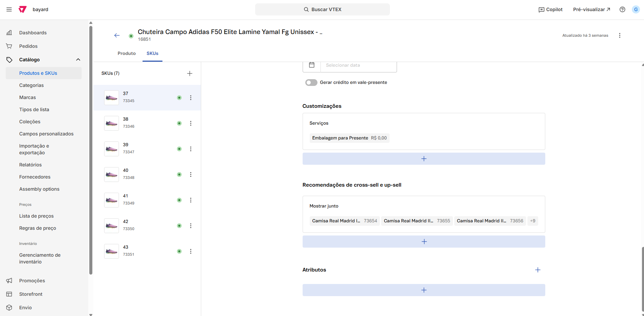Add a service customization with plus bar

[424, 159]
